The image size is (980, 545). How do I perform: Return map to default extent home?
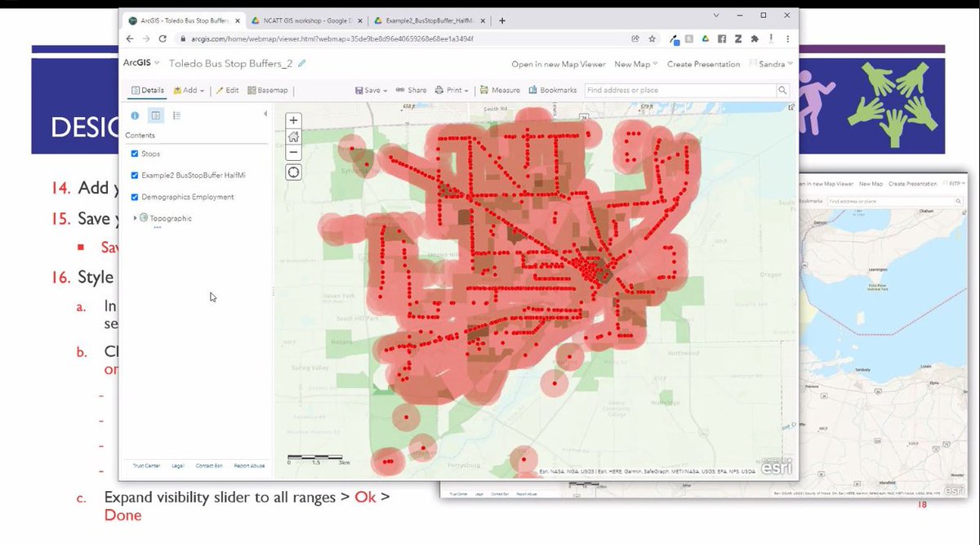pyautogui.click(x=293, y=136)
